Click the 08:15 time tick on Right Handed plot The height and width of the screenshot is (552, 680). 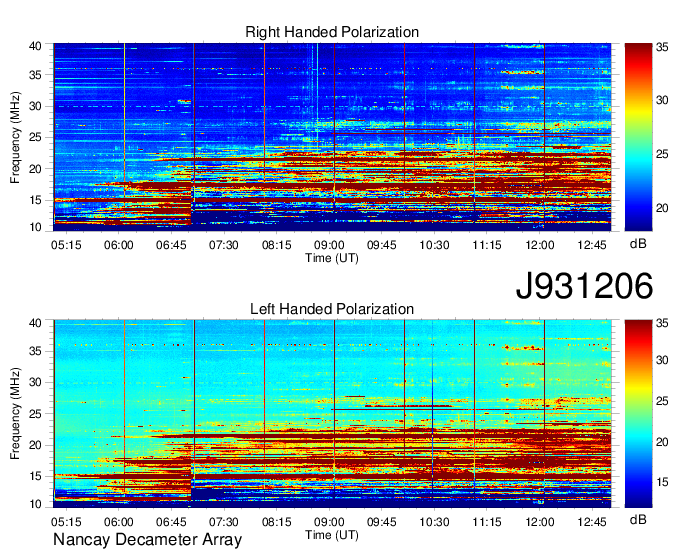[277, 245]
